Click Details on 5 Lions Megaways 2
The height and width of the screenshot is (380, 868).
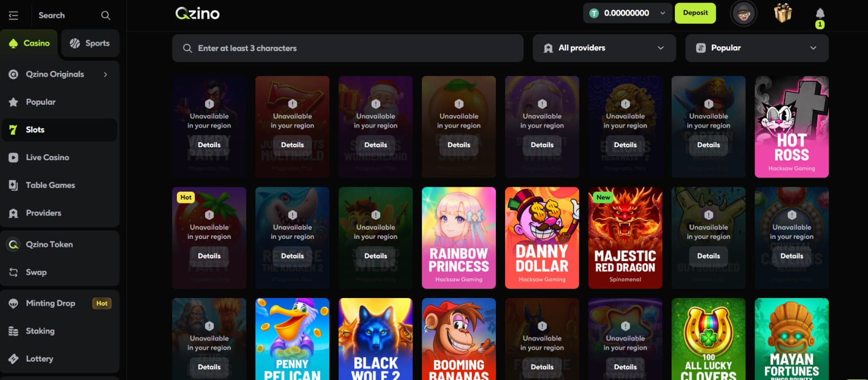pyautogui.click(x=626, y=145)
